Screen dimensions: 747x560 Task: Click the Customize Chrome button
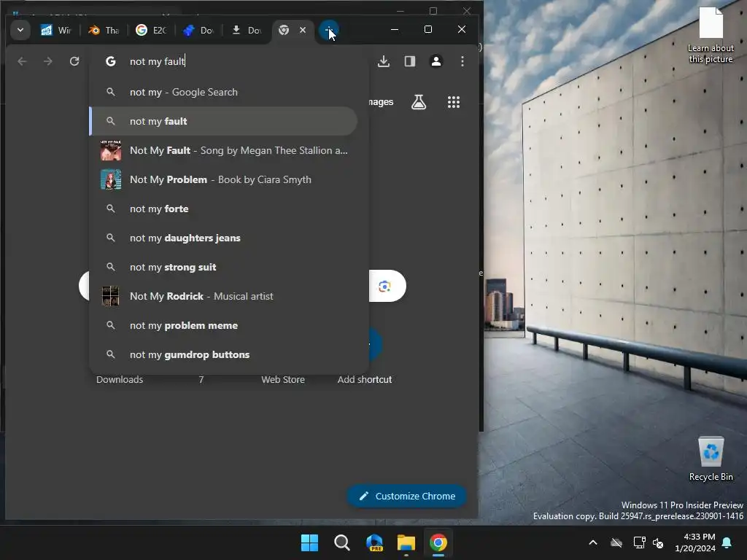tap(406, 496)
